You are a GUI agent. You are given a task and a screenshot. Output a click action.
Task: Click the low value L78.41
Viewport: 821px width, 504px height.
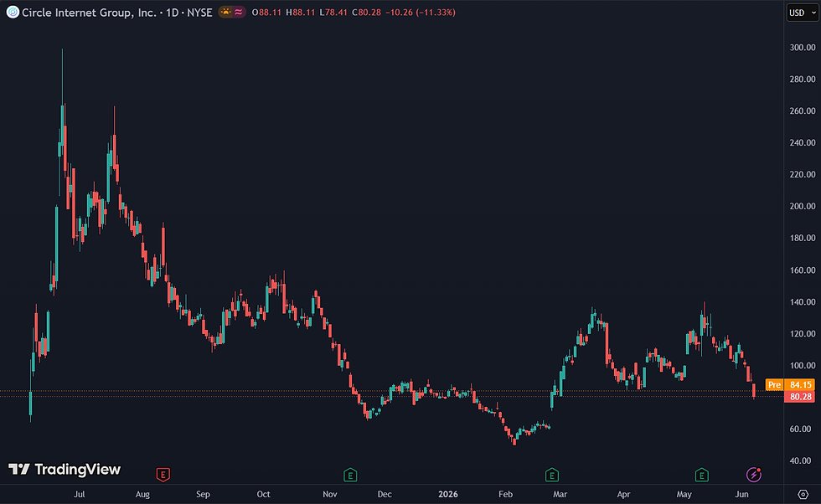(333, 13)
